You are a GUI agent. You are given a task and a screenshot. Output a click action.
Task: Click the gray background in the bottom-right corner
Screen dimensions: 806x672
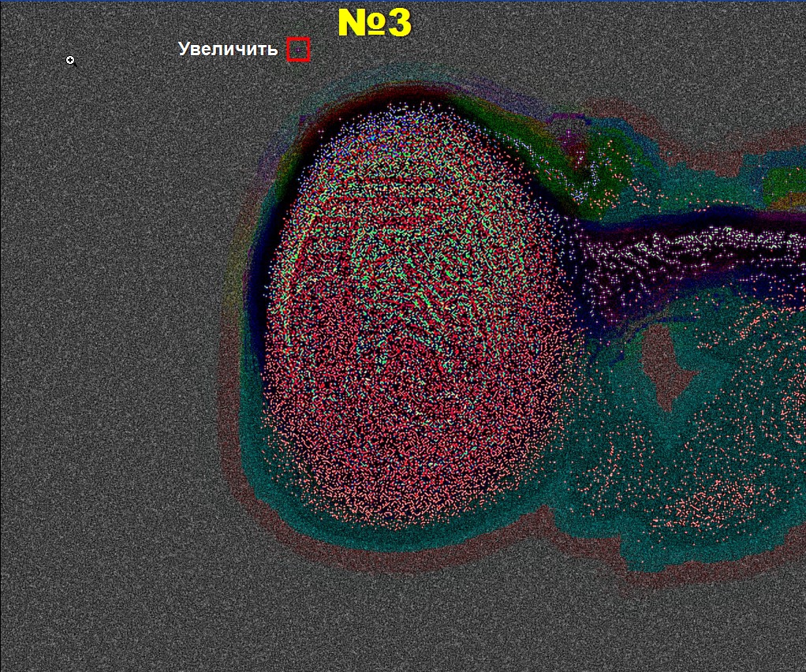click(x=749, y=631)
